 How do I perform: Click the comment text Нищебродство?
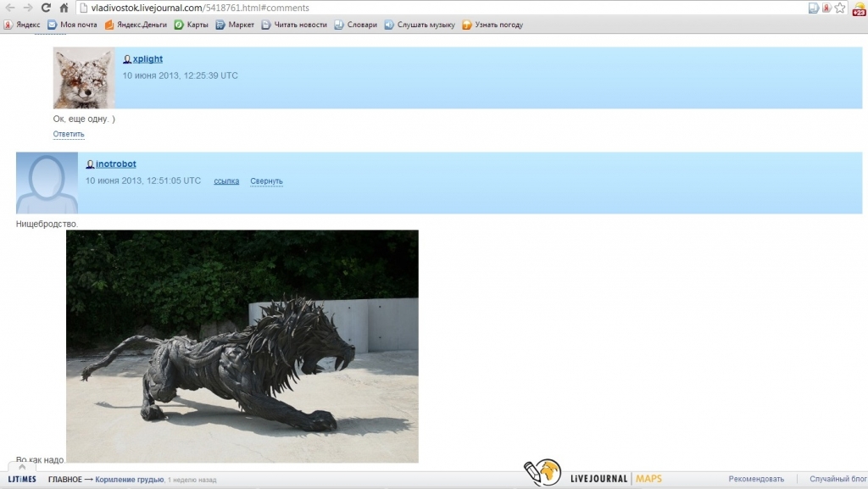click(x=47, y=224)
